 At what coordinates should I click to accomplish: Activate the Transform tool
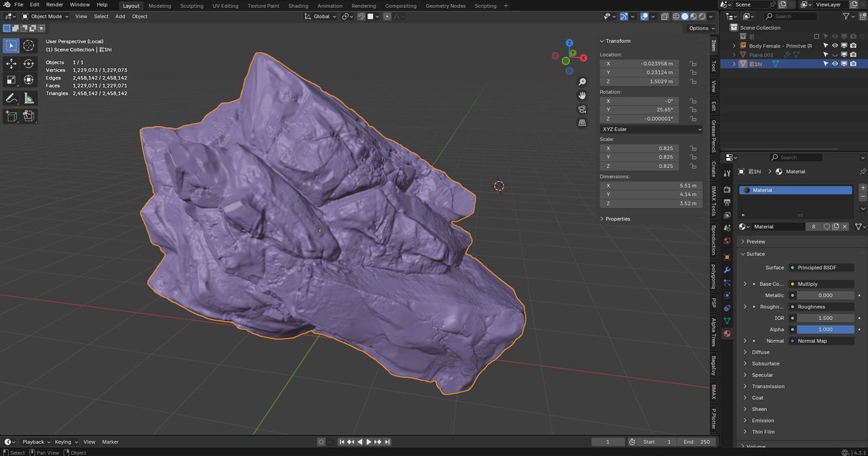pos(28,80)
